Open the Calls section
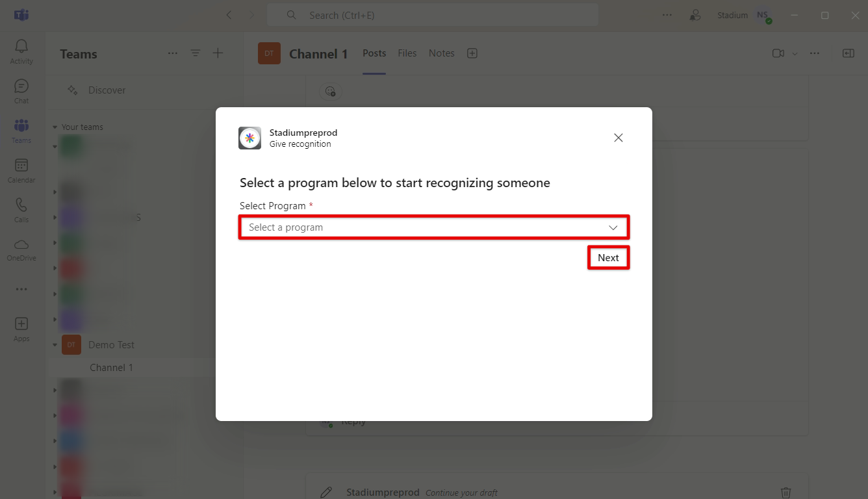The width and height of the screenshot is (868, 499). point(21,210)
